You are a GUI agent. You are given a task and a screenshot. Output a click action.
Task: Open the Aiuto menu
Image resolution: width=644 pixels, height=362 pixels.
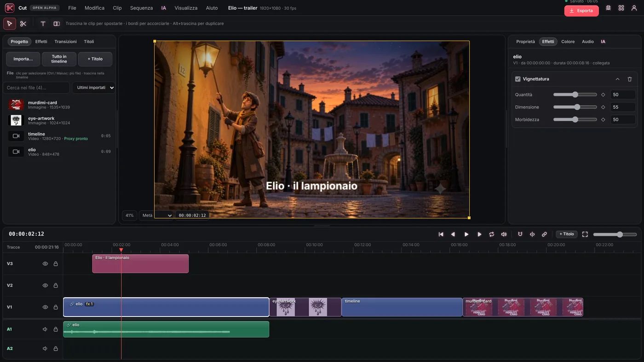click(x=212, y=8)
